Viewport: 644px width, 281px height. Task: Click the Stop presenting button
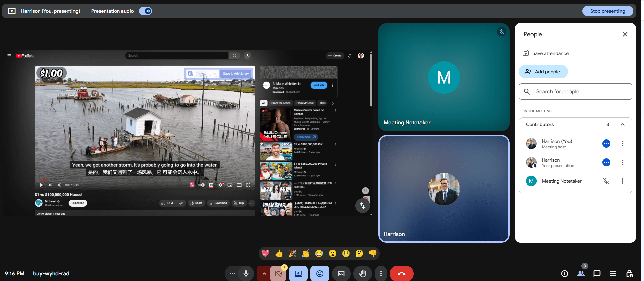coord(607,11)
